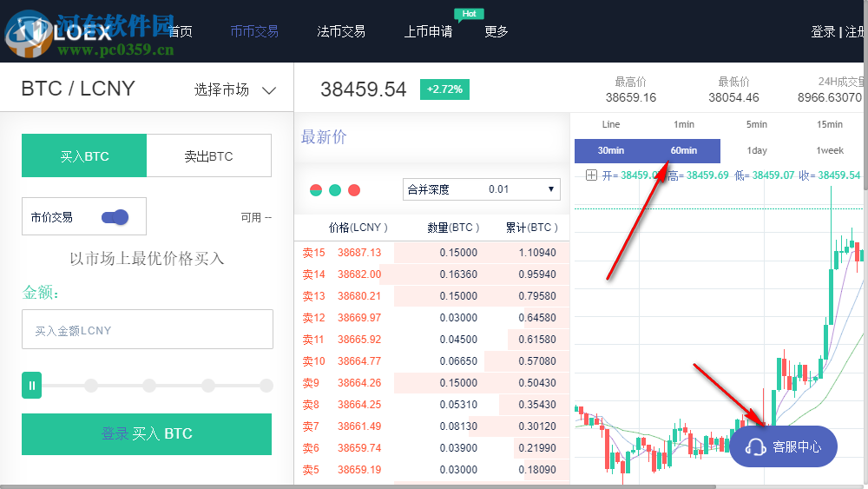868x489 pixels.
Task: Click the last price 38459.54
Action: [363, 89]
